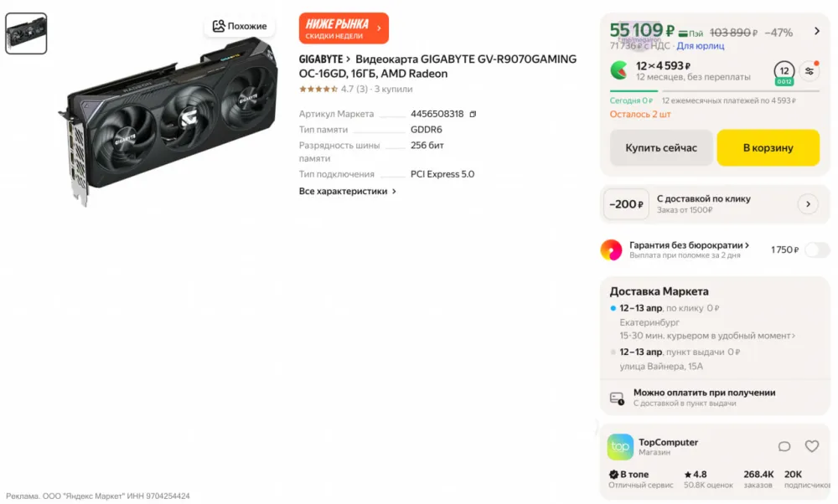Viewport: 838px width, 504px height.
Task: Expand price details chevron next to discount
Action: point(817,32)
